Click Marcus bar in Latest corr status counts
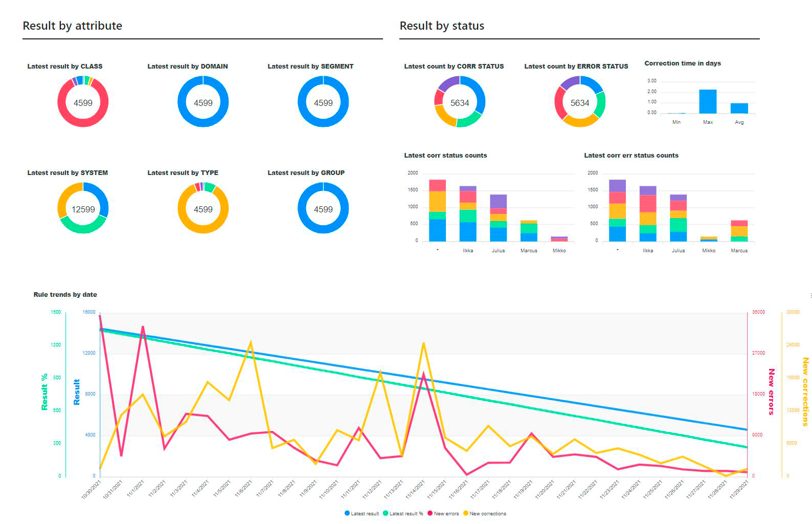The height and width of the screenshot is (524, 812). tap(529, 231)
